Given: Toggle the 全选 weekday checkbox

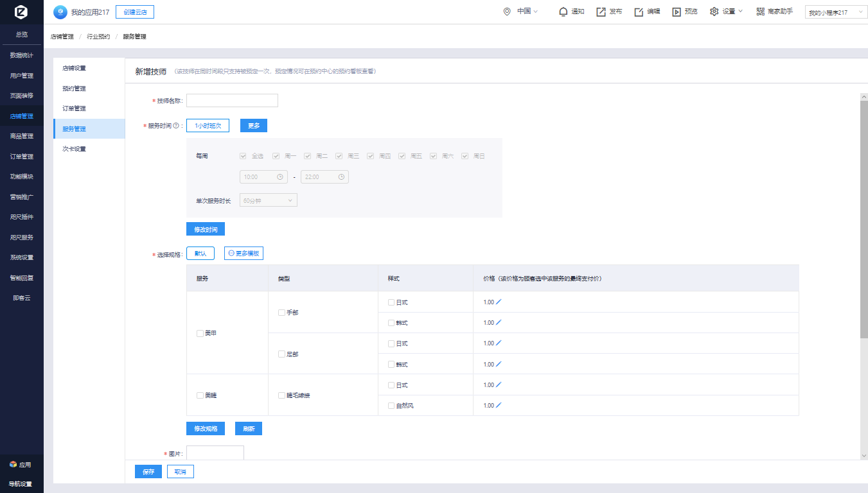Looking at the screenshot, I should pos(243,156).
